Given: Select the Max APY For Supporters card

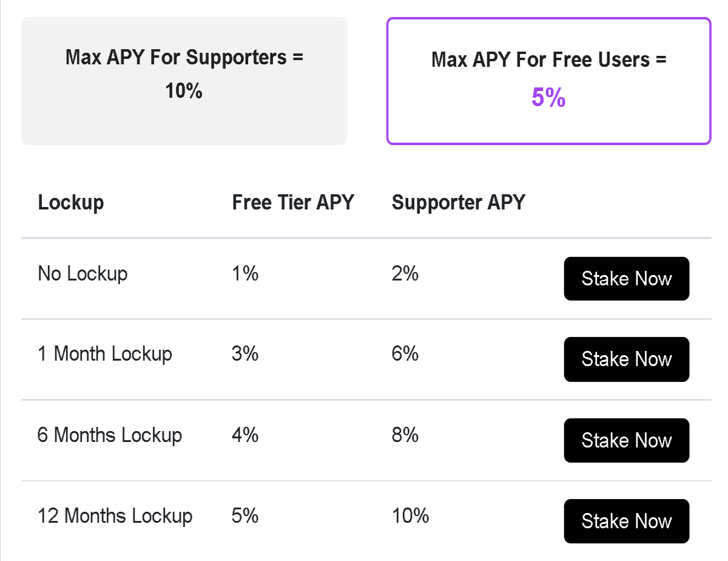Looking at the screenshot, I should tap(184, 81).
